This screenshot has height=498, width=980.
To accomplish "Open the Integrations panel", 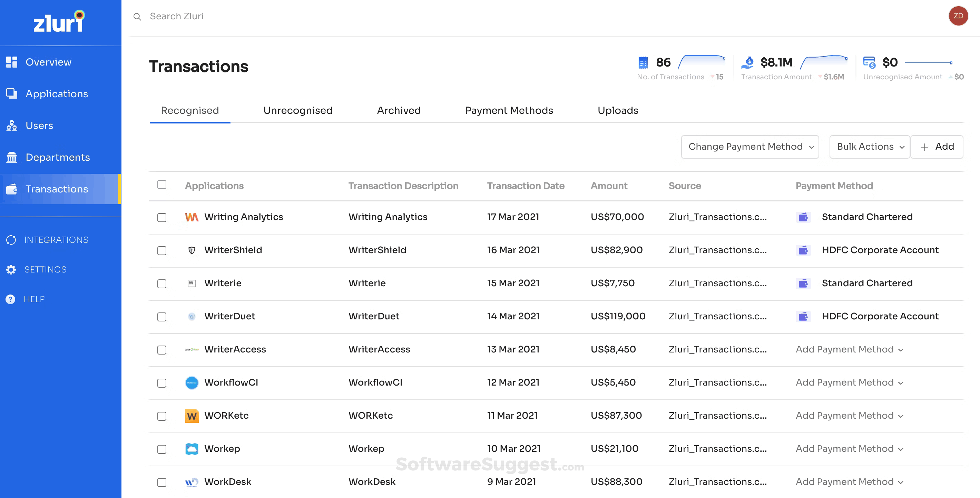I will click(56, 239).
